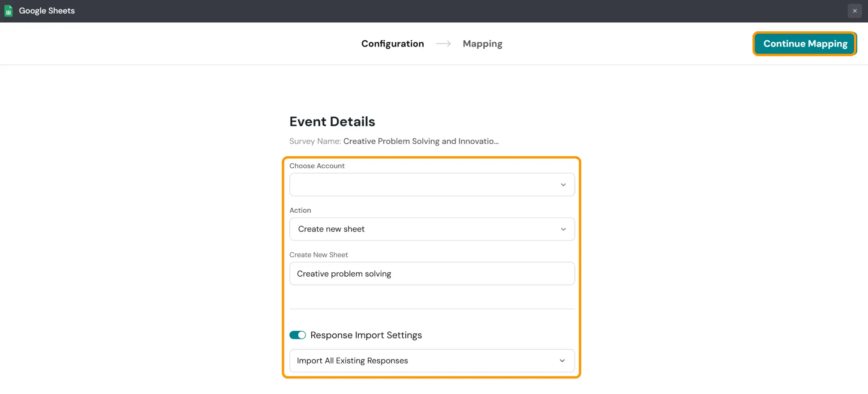Click the Action field label
This screenshot has height=394, width=868.
click(x=300, y=210)
